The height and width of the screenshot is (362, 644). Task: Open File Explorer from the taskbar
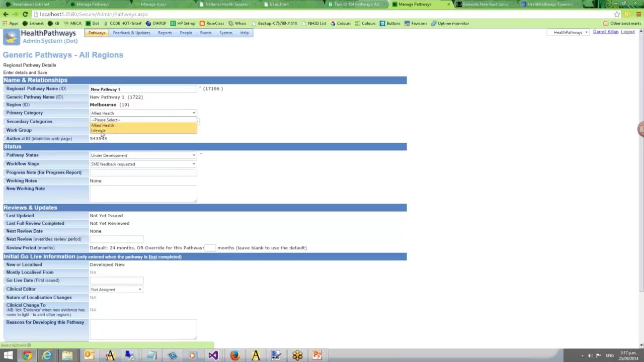coord(67,356)
